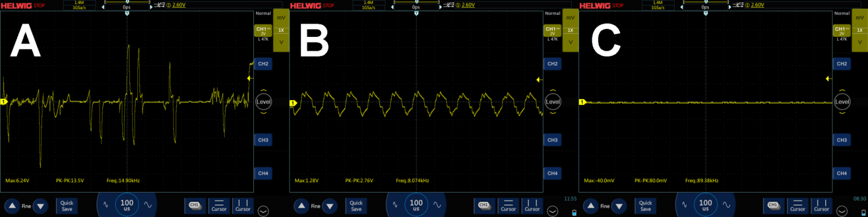
Task: Toggle CH3 channel in panel A
Action: pyautogui.click(x=263, y=140)
